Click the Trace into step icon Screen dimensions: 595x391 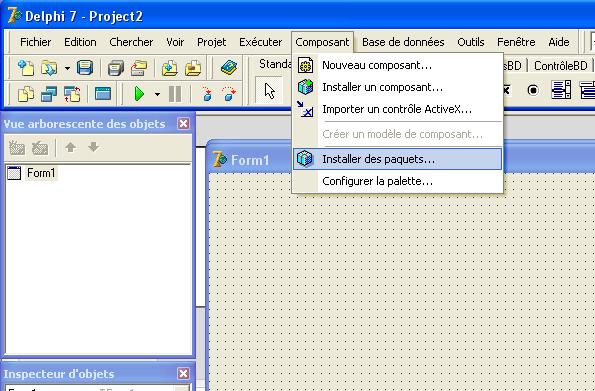[207, 94]
